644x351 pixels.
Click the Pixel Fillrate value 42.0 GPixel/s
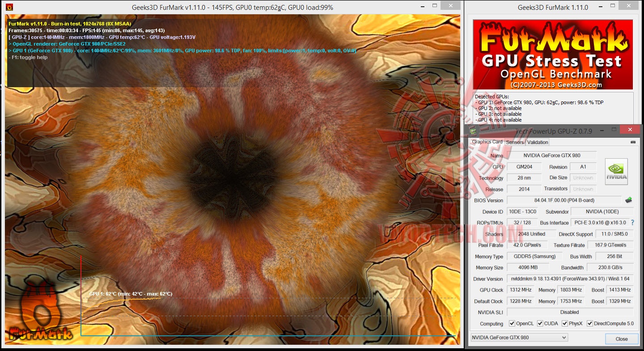(x=528, y=245)
